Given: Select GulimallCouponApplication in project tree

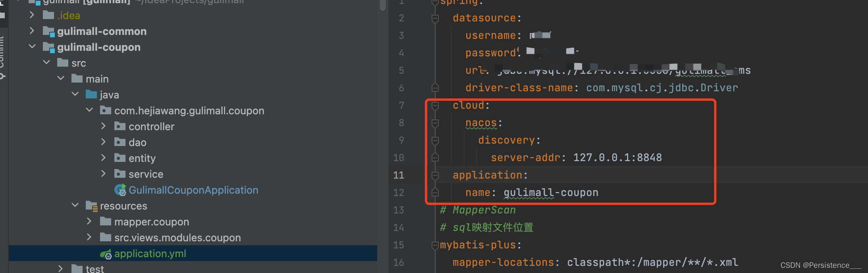Looking at the screenshot, I should click(x=193, y=190).
